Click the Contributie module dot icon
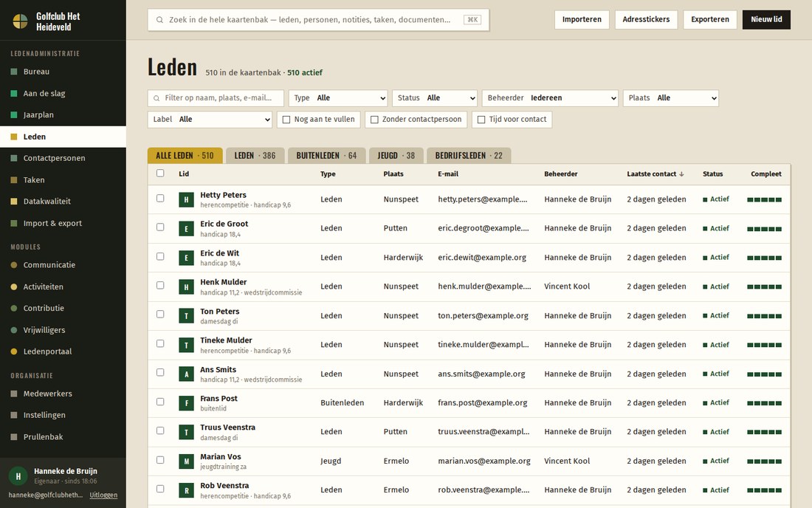This screenshot has height=508, width=812. pyautogui.click(x=14, y=308)
